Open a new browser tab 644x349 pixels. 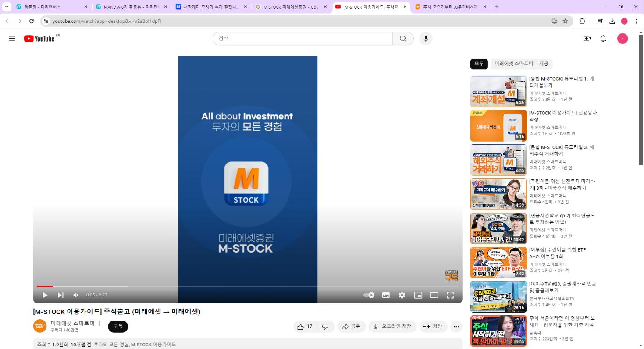(497, 7)
